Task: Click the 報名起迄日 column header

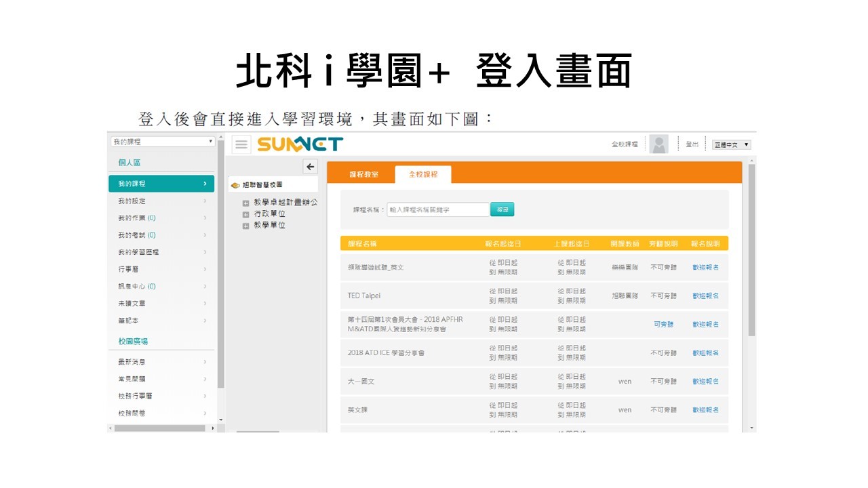Action: (502, 243)
